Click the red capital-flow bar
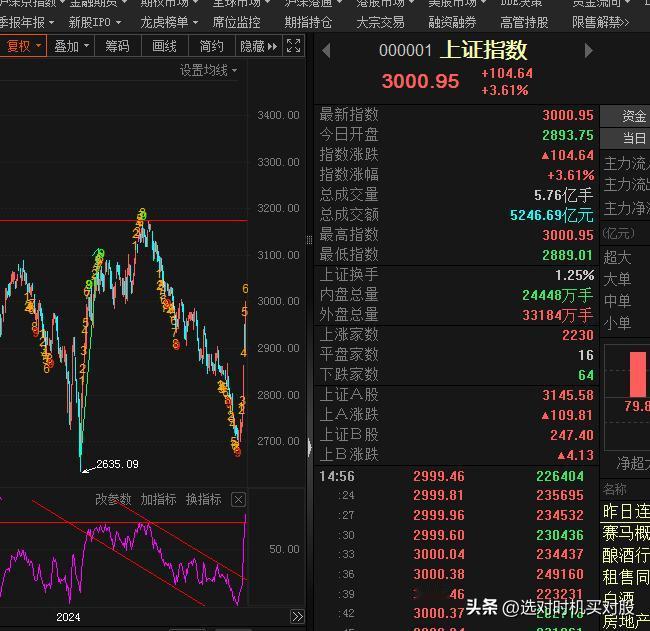This screenshot has width=650, height=631. pyautogui.click(x=638, y=375)
